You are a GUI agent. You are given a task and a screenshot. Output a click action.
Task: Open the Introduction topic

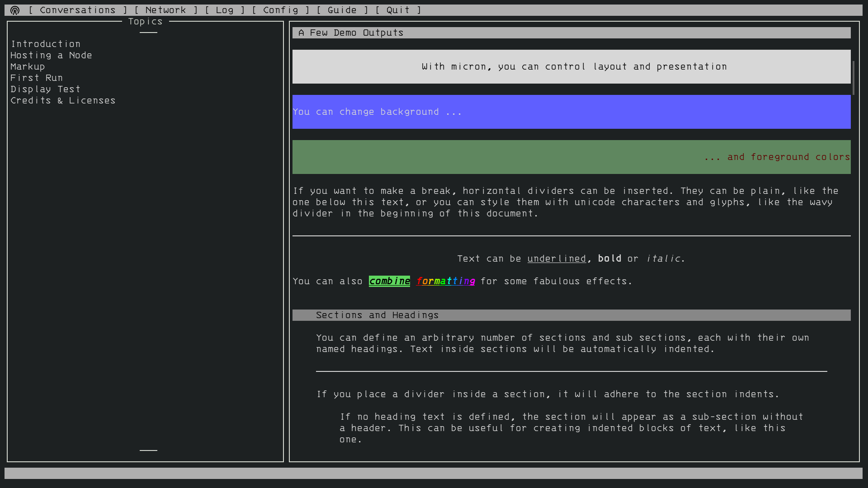46,44
